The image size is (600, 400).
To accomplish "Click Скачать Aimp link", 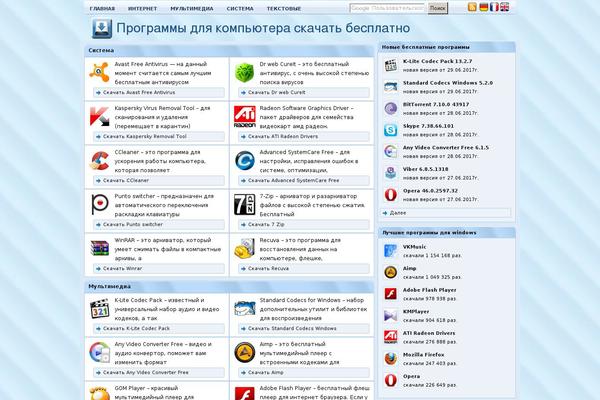I will click(303, 372).
